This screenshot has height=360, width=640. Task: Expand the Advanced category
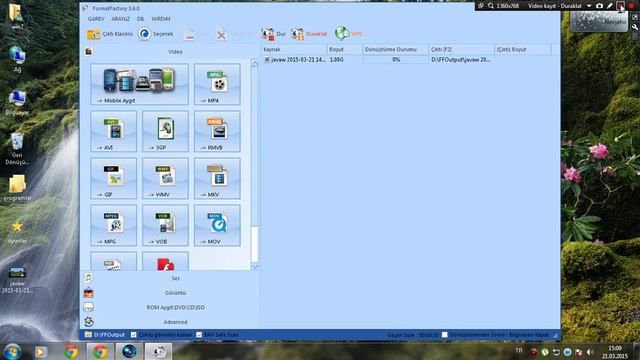[171, 322]
